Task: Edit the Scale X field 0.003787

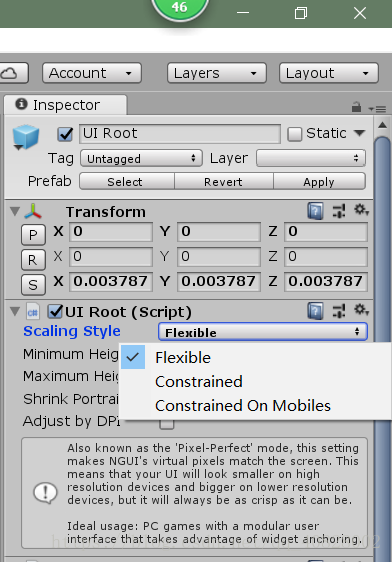Action: 111,282
